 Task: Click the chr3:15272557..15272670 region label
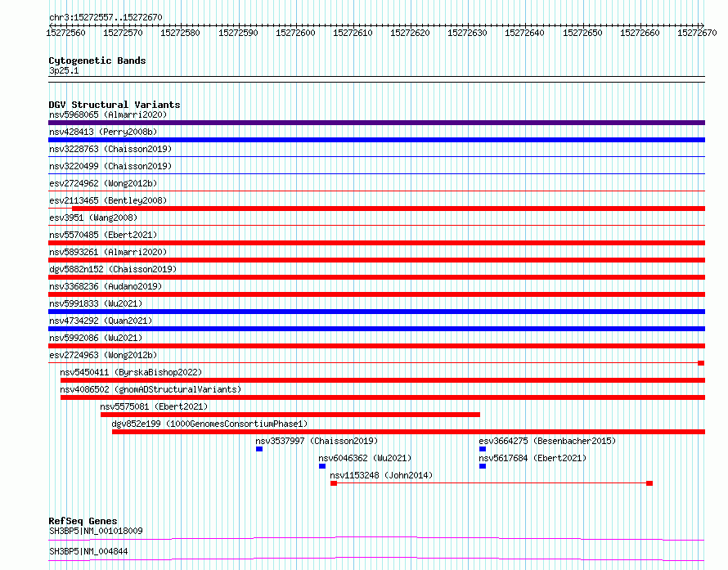point(106,17)
